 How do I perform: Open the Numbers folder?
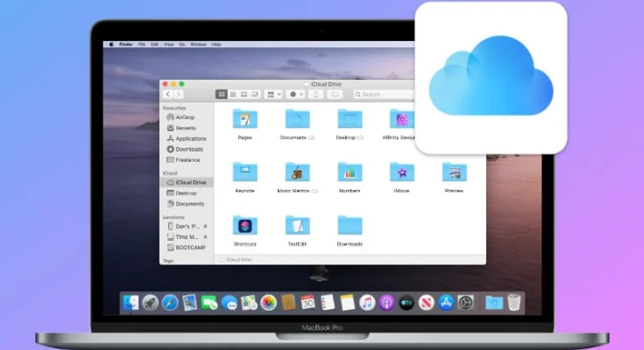[x=350, y=171]
